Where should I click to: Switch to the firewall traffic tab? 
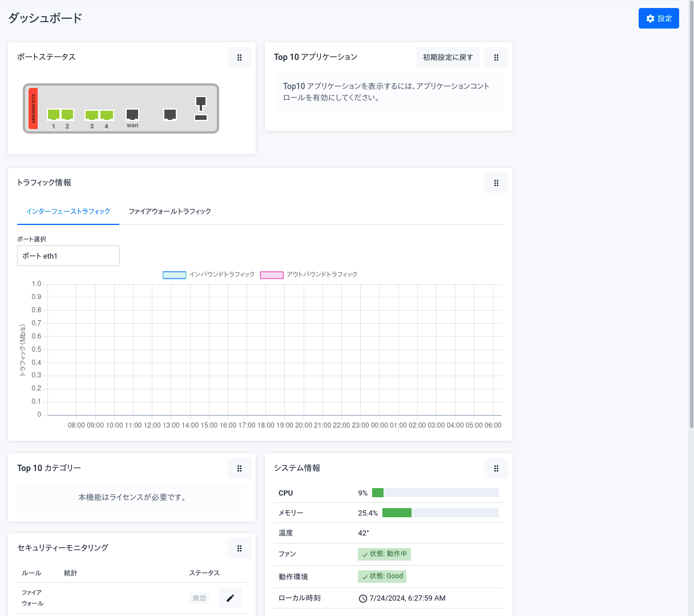170,211
